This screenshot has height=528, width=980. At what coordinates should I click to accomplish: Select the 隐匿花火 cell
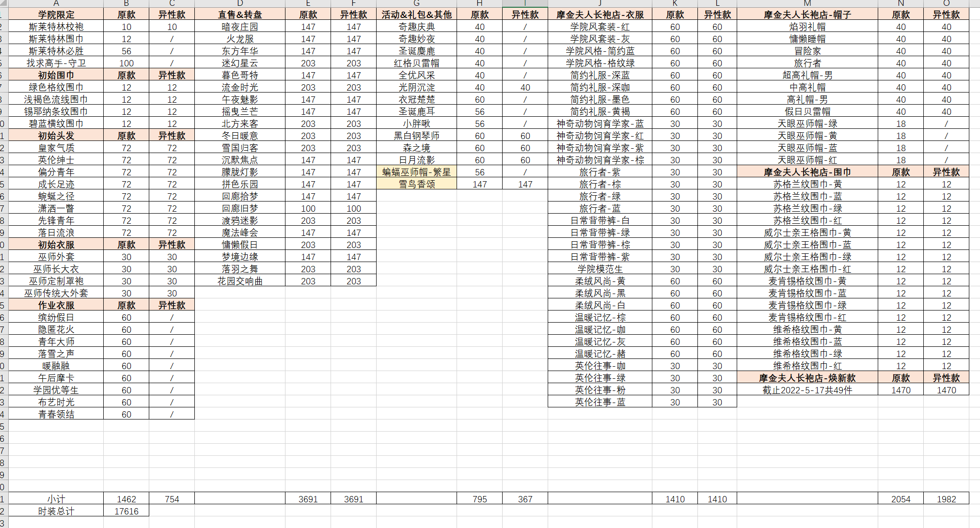pyautogui.click(x=56, y=329)
